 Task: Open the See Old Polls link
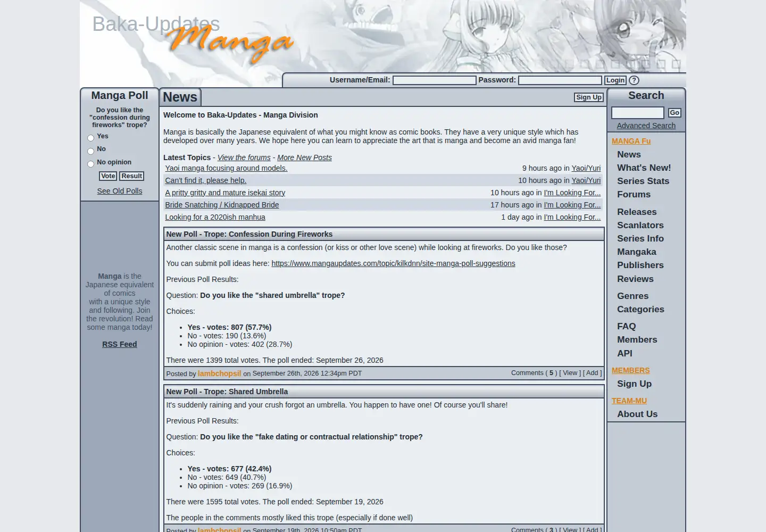[120, 191]
